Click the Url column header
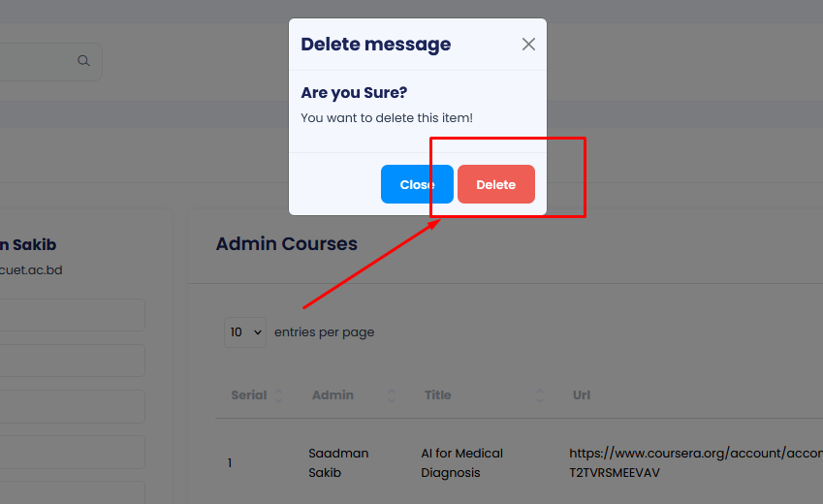This screenshot has width=823, height=504. [x=582, y=395]
